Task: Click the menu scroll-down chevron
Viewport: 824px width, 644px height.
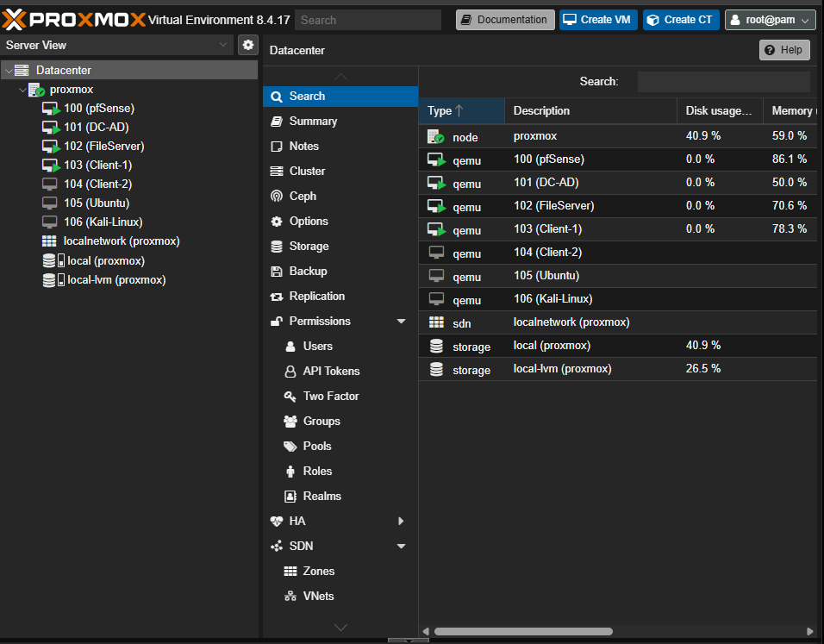Action: tap(340, 627)
